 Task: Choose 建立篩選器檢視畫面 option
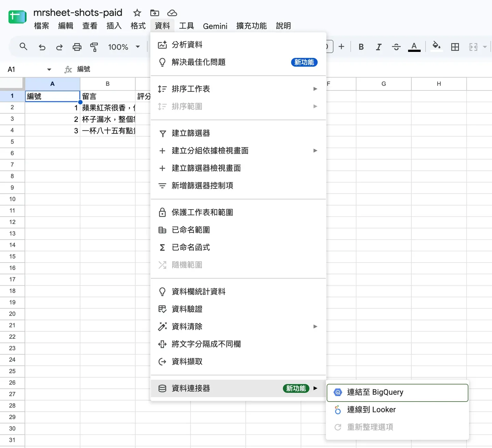tap(238, 168)
